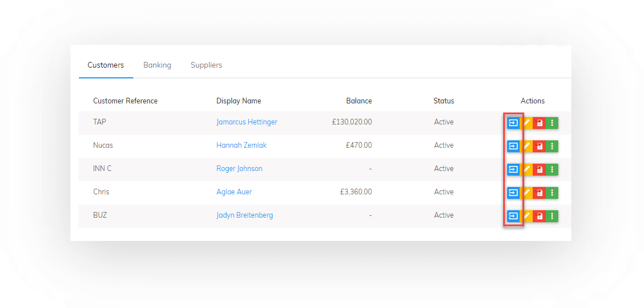Open the green three-dot menu for Nucas
Image resolution: width=644 pixels, height=308 pixels.
click(x=552, y=146)
